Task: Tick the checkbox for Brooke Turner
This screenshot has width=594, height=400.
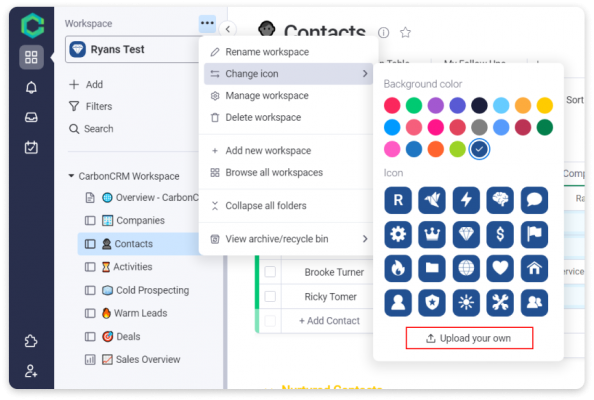Action: (270, 272)
